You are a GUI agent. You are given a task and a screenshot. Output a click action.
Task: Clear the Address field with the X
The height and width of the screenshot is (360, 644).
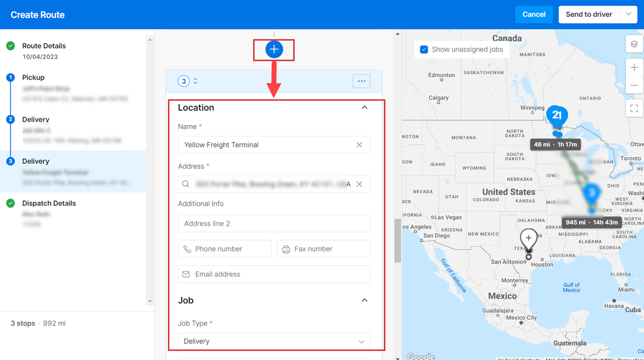(359, 184)
